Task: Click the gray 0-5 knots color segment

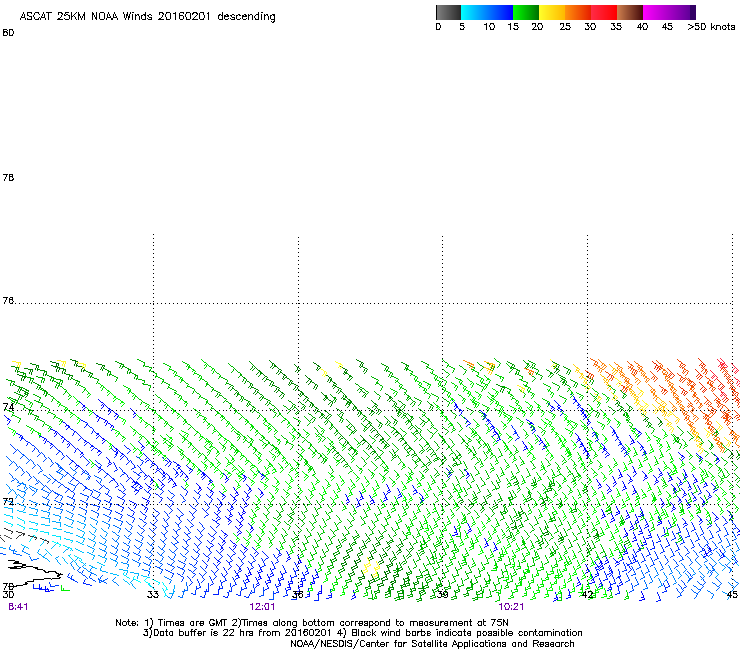Action: point(448,12)
